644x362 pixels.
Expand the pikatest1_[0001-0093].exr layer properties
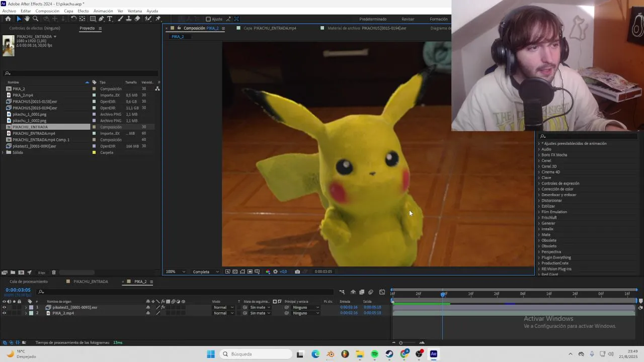[x=26, y=307]
